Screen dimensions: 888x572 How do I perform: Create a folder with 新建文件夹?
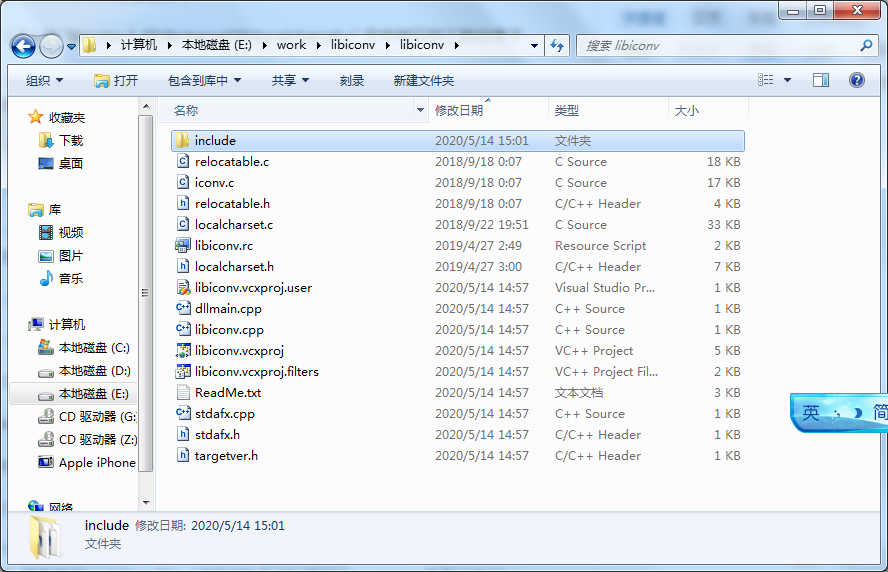(x=424, y=80)
